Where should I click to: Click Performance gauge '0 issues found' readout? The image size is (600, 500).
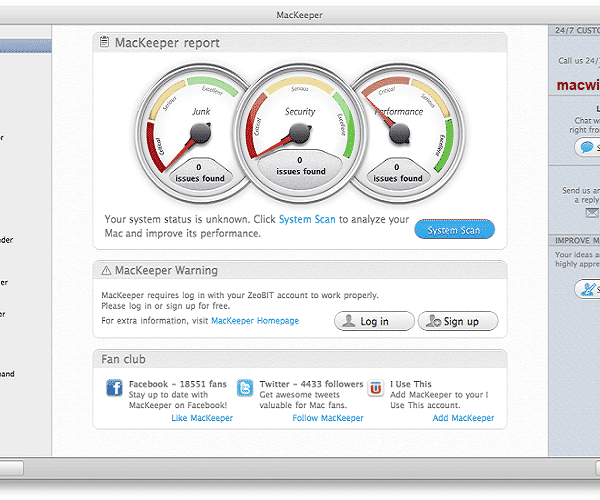(398, 173)
